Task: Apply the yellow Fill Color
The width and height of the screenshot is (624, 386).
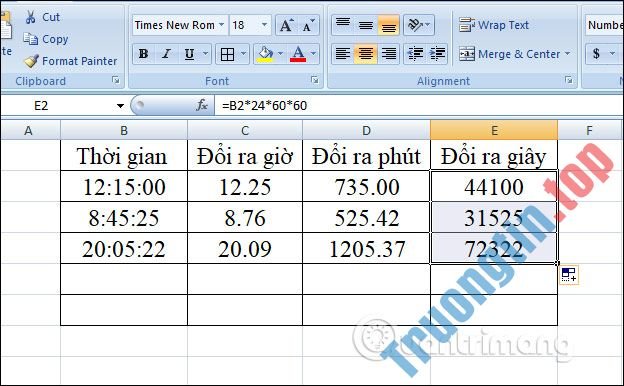Action: coord(265,54)
